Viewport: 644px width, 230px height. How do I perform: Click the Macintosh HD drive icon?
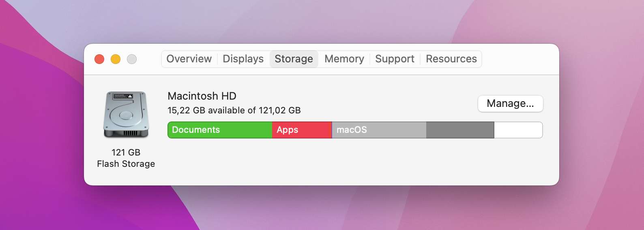pos(126,115)
